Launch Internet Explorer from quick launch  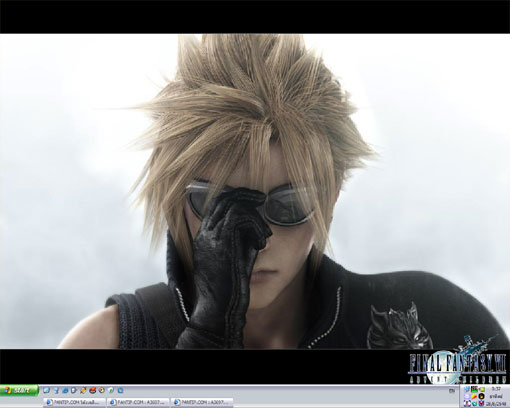[x=65, y=390]
